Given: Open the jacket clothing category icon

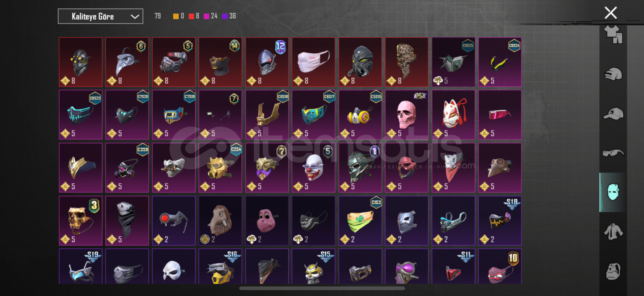Looking at the screenshot, I should point(613,232).
